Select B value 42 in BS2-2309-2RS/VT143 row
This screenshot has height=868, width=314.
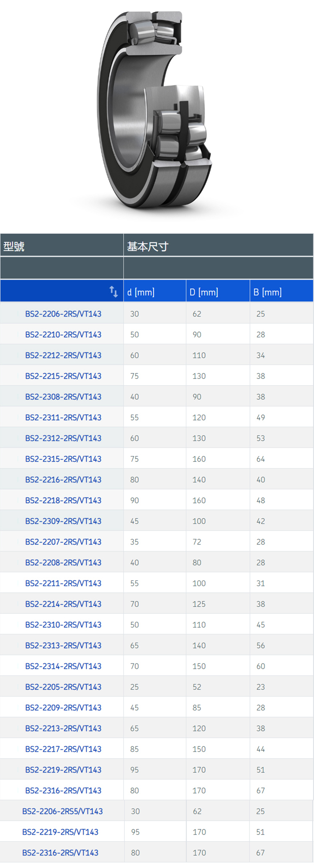coord(261,521)
